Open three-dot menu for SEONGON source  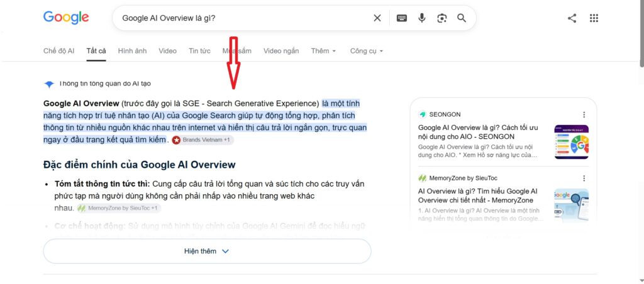(584, 114)
